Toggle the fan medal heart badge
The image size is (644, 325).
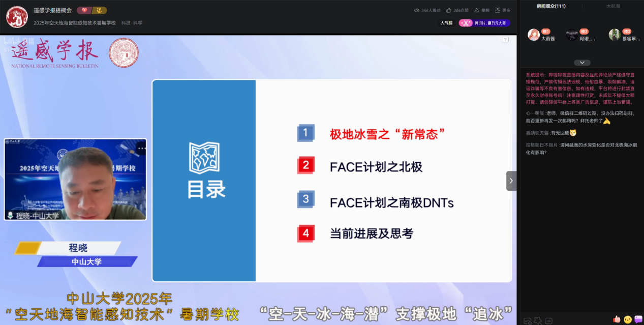(84, 10)
